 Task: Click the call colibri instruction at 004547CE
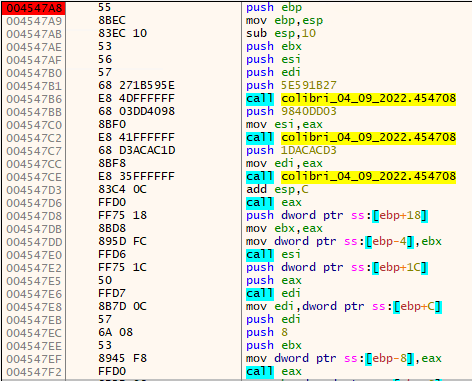click(351, 176)
